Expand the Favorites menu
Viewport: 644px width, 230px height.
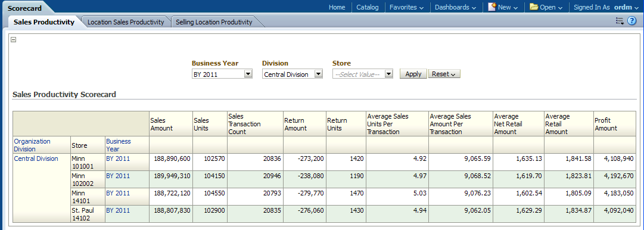point(406,7)
